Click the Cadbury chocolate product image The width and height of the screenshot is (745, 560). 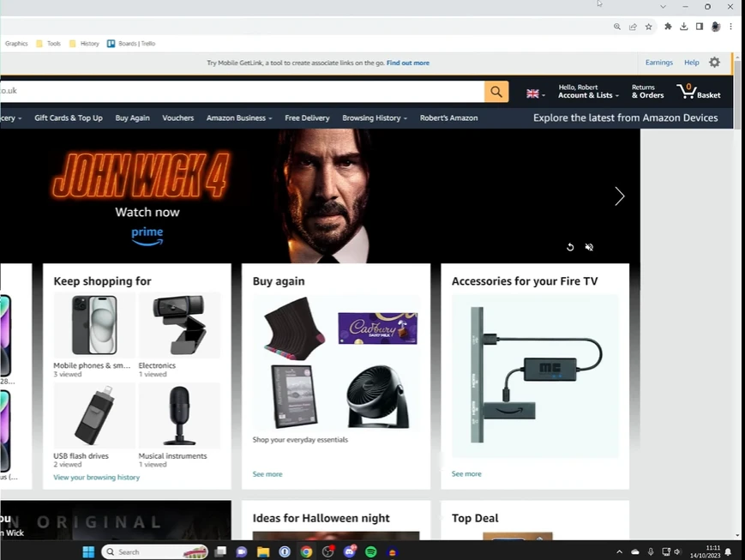click(378, 328)
